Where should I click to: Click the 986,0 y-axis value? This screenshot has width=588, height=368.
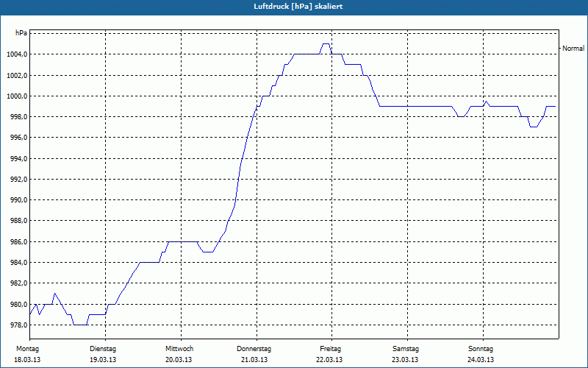coord(18,241)
